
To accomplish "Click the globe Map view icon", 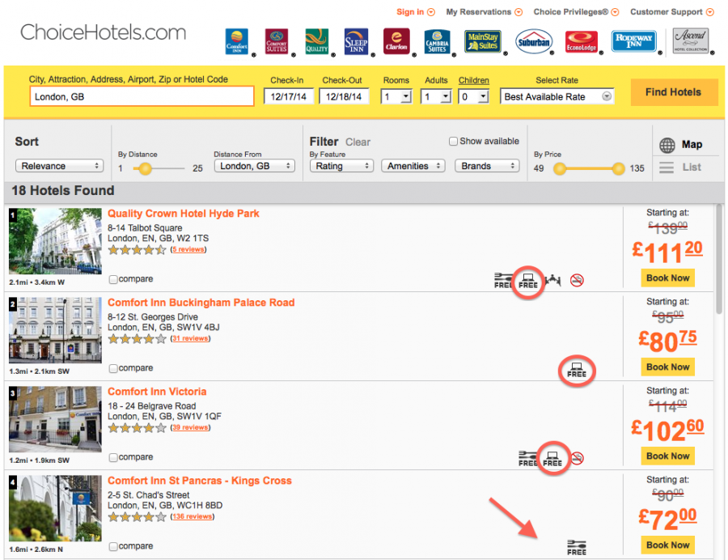I will pos(667,146).
